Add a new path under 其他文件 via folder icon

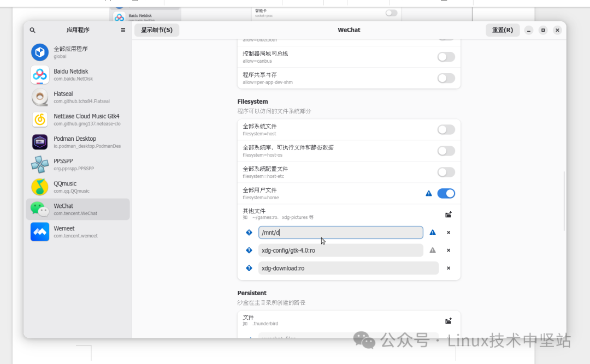click(x=448, y=214)
